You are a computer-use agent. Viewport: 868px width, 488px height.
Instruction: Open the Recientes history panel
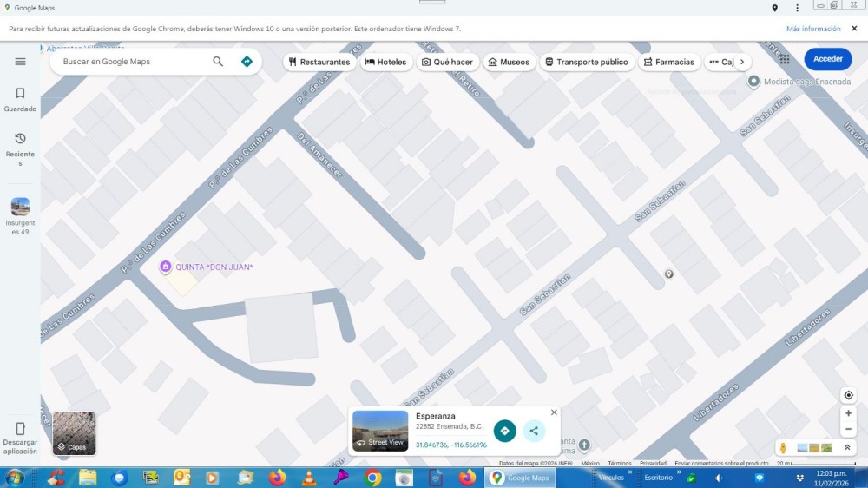pos(21,149)
